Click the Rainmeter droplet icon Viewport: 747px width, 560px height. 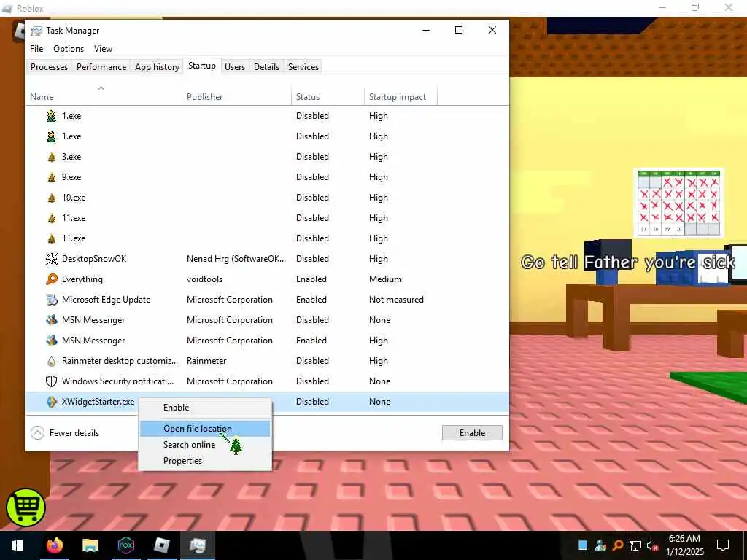52,361
